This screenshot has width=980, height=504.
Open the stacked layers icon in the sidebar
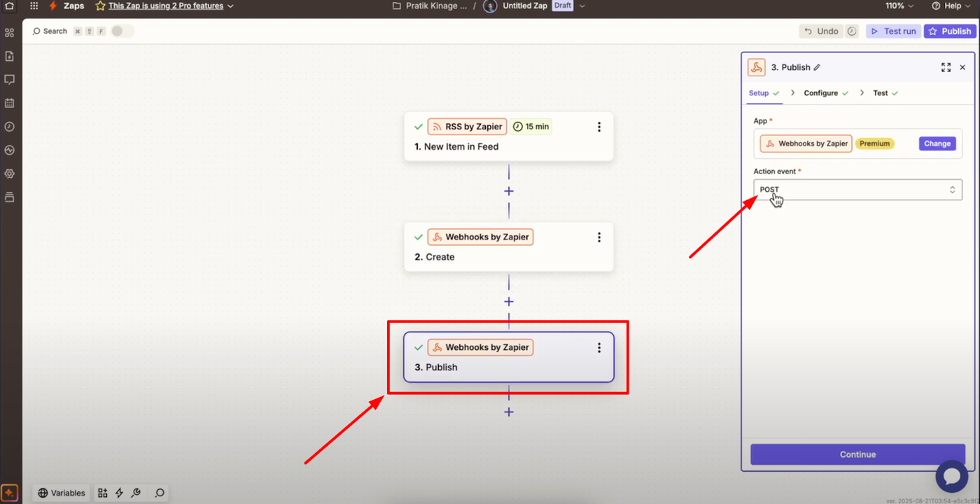tap(10, 197)
